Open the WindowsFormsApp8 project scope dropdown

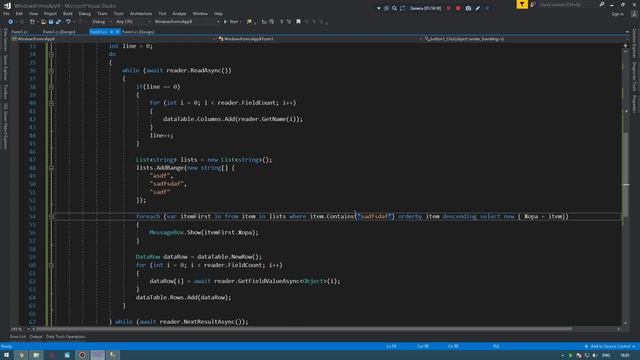pos(113,39)
